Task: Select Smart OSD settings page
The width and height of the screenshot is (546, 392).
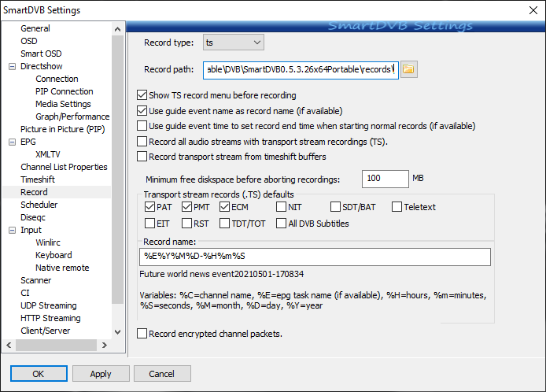Action: [x=41, y=54]
